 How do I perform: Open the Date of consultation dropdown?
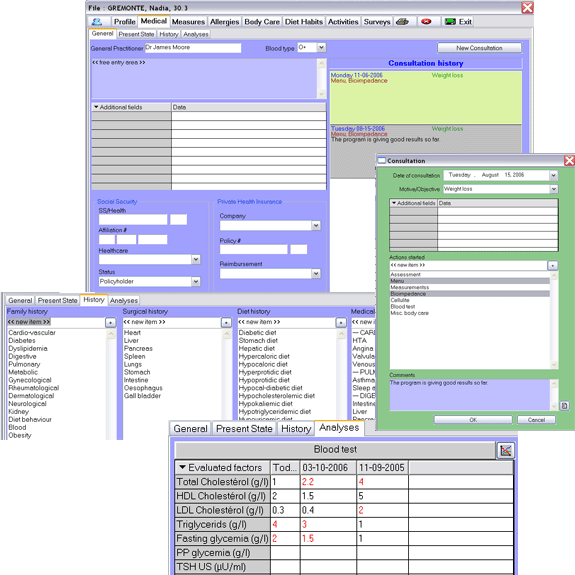pos(553,175)
